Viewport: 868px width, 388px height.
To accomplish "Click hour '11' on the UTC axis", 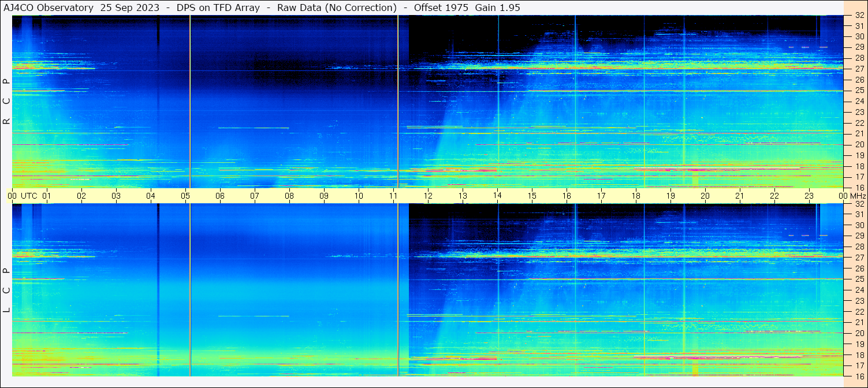I will pyautogui.click(x=393, y=196).
